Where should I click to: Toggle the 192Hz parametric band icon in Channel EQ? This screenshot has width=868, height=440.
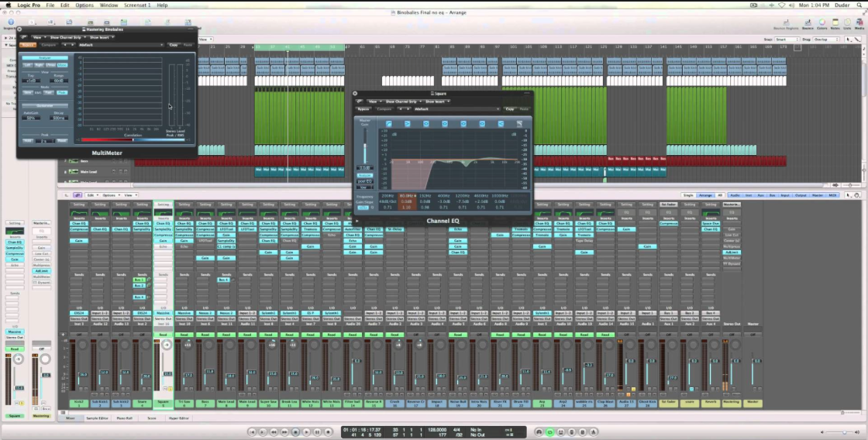(426, 124)
